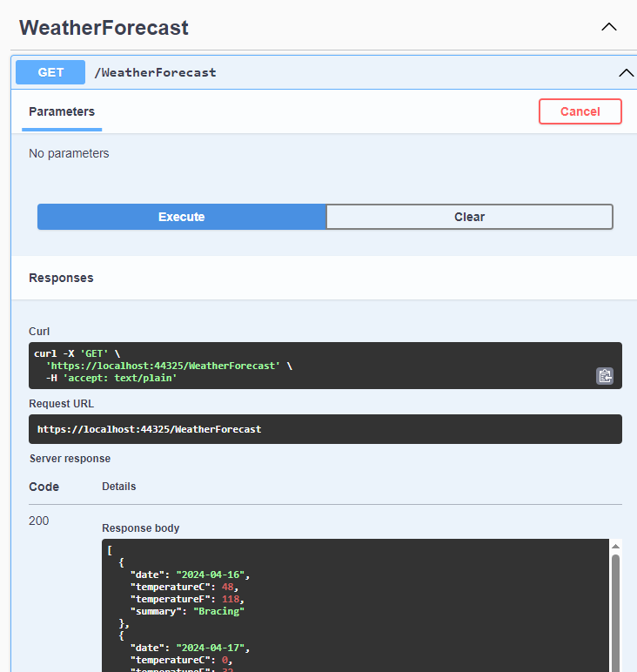This screenshot has height=672, width=637.
Task: Click the Responses section header
Action: (61, 278)
